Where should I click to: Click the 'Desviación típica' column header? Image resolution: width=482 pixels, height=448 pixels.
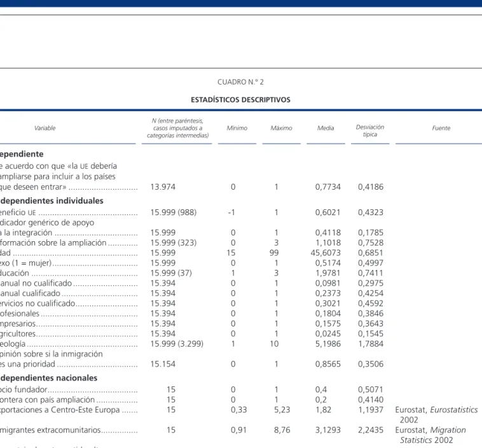tap(370, 130)
